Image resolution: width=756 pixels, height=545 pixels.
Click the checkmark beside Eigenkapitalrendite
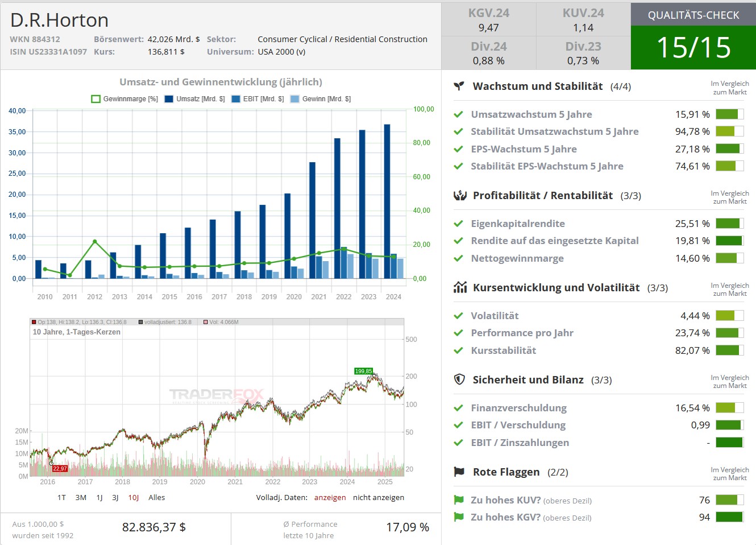[x=458, y=224]
